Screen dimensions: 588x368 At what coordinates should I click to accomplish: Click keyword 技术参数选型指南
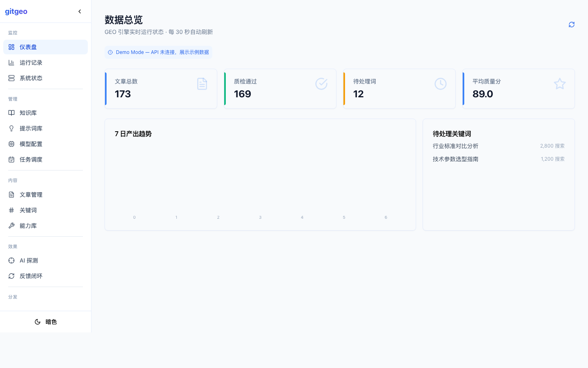click(456, 159)
